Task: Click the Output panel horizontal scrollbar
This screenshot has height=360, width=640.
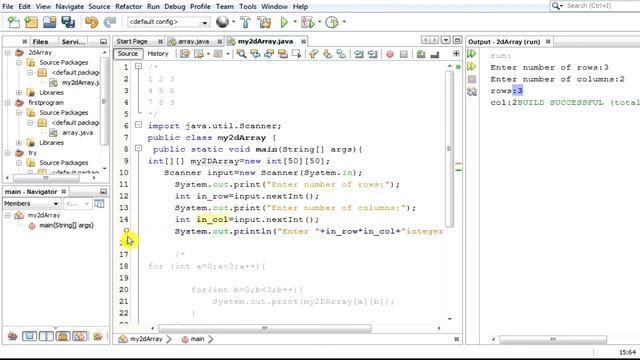Action: 553,339
